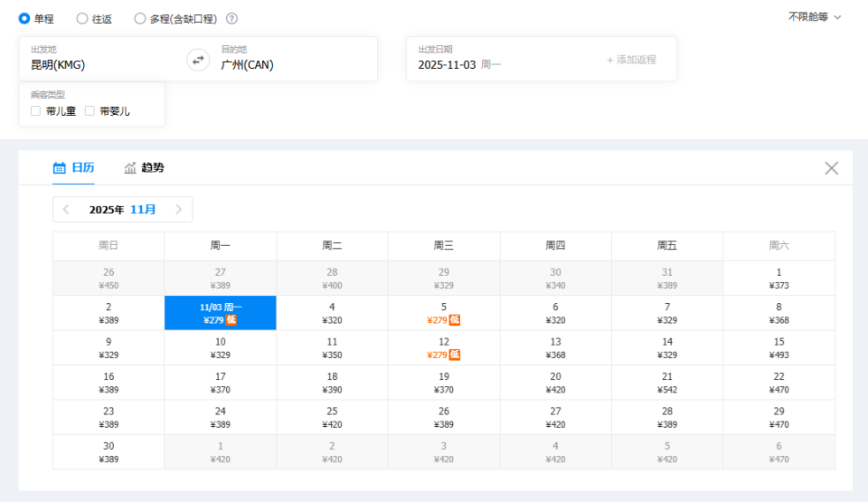This screenshot has width=868, height=502.
Task: Choose November 21 priced ¥542
Action: 667,383
